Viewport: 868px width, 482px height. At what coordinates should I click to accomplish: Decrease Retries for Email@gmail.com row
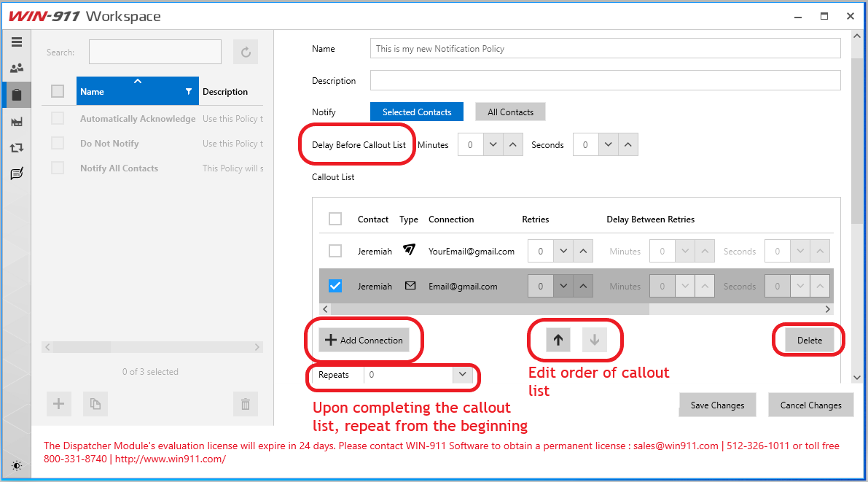click(563, 286)
